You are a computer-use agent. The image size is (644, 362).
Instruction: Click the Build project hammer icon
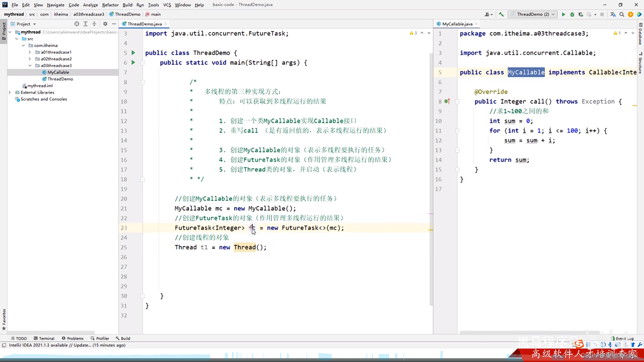click(x=501, y=14)
